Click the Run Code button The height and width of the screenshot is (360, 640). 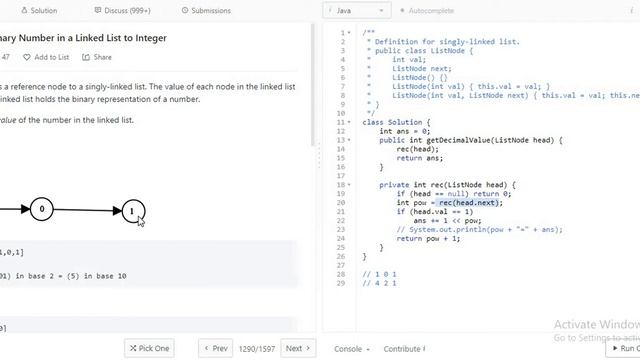click(x=624, y=348)
